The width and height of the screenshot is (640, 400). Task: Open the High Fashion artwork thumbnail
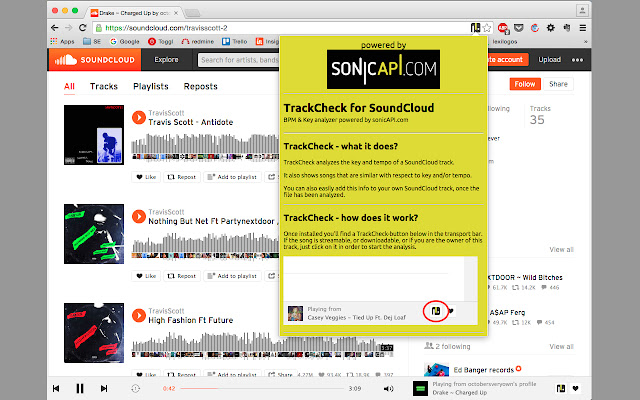[x=94, y=333]
